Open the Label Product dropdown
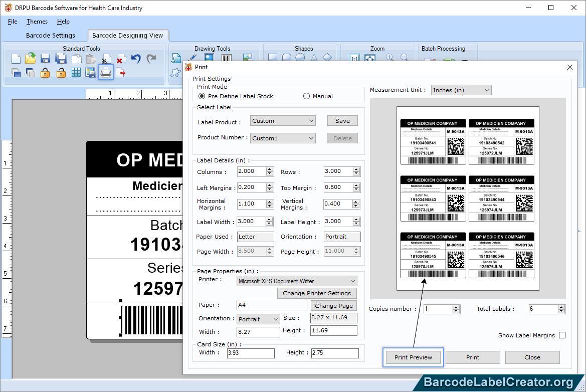The width and height of the screenshot is (586, 392). 311,120
